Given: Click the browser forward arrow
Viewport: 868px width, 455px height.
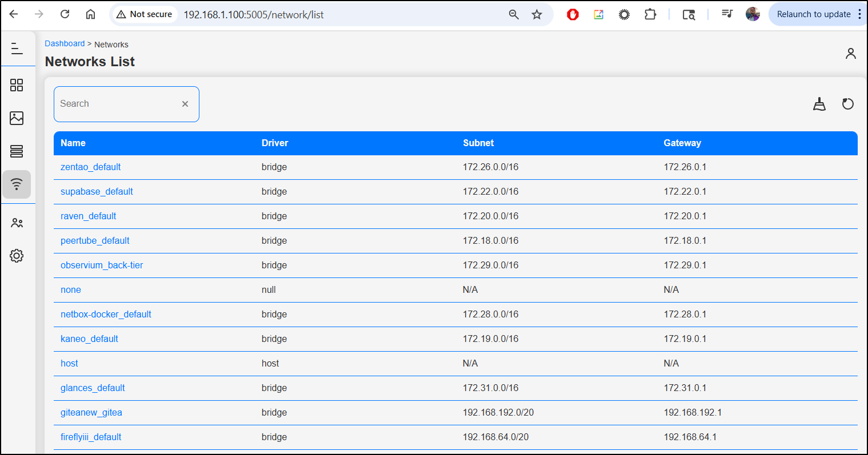Looking at the screenshot, I should [x=39, y=14].
